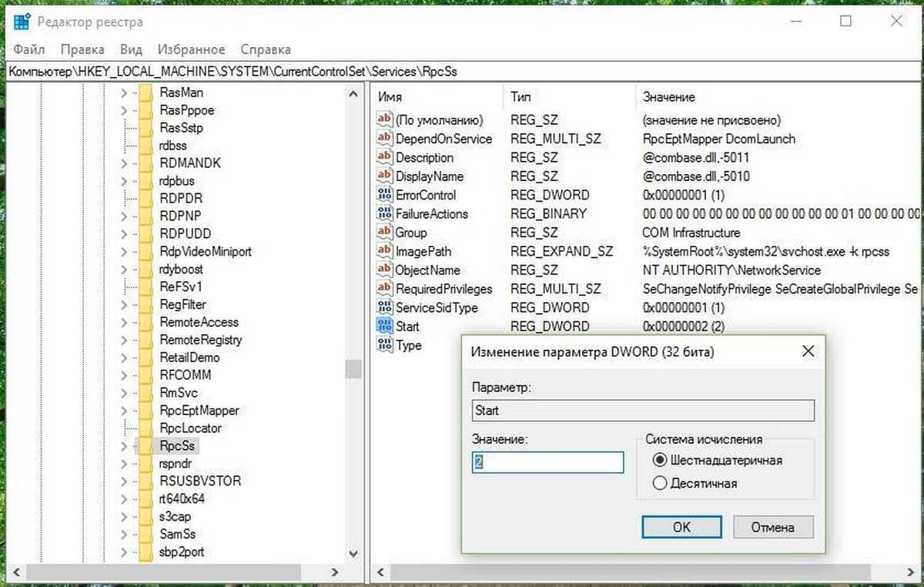Close the DWORD edit dialog with X
The image size is (924, 587).
pos(808,352)
